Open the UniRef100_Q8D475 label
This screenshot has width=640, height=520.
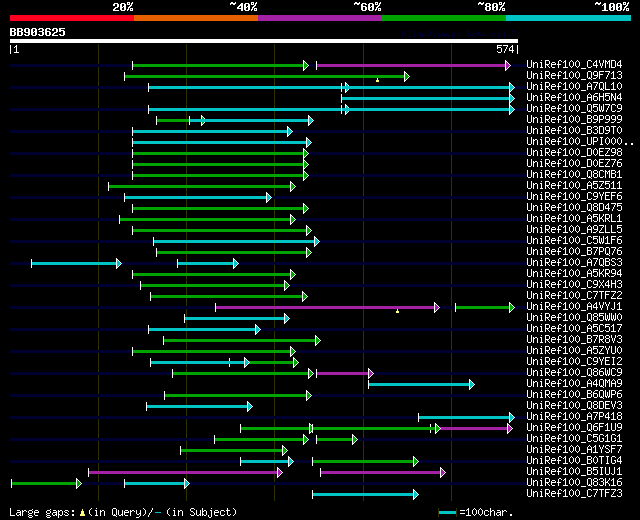point(574,208)
